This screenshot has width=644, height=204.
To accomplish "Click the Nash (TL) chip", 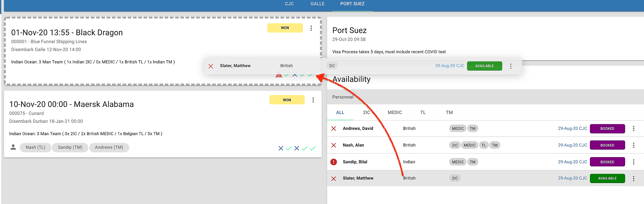I will click(x=35, y=148).
